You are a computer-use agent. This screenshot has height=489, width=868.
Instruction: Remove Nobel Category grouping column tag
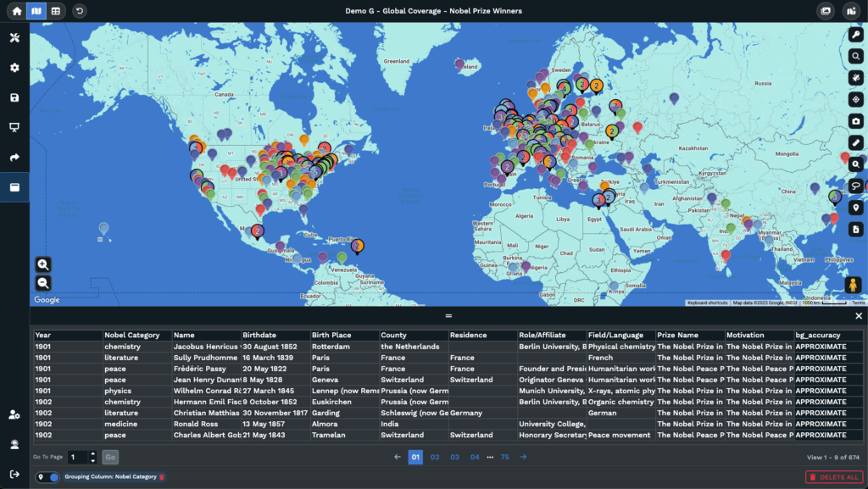point(162,477)
